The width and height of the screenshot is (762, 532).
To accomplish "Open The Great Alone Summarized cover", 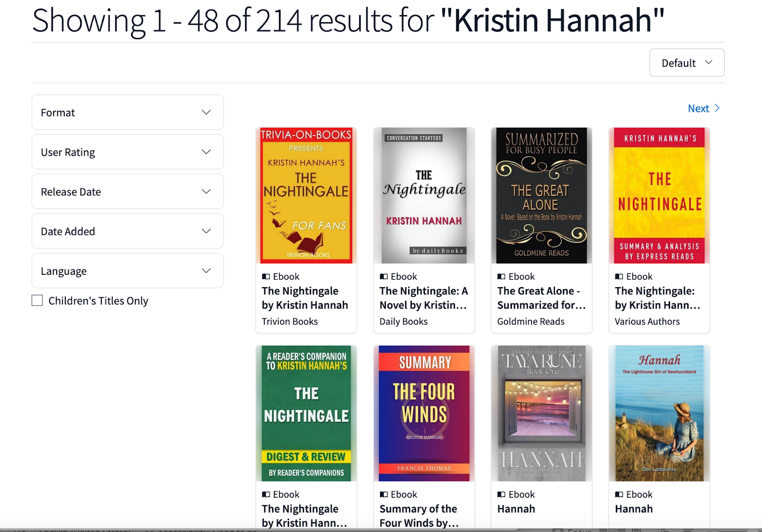I will coord(541,195).
